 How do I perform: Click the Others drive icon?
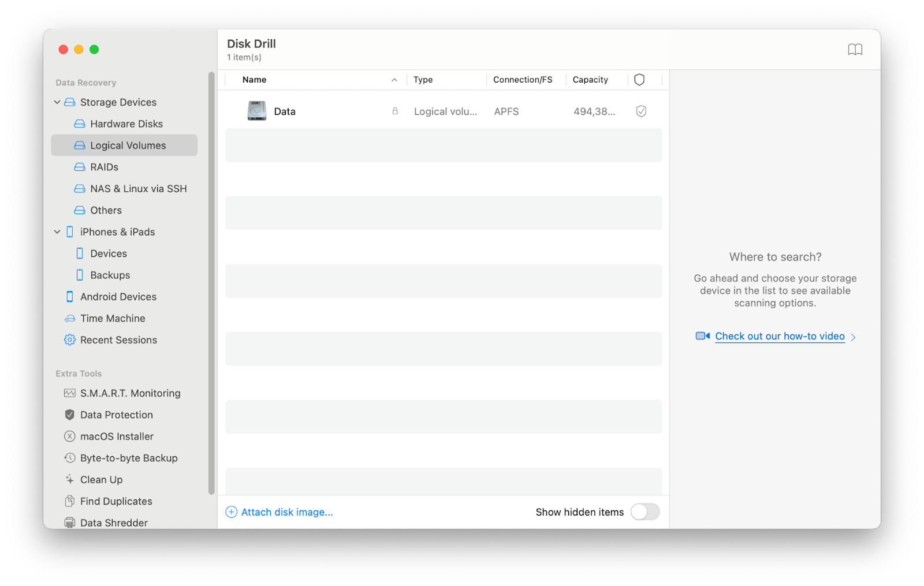click(80, 210)
